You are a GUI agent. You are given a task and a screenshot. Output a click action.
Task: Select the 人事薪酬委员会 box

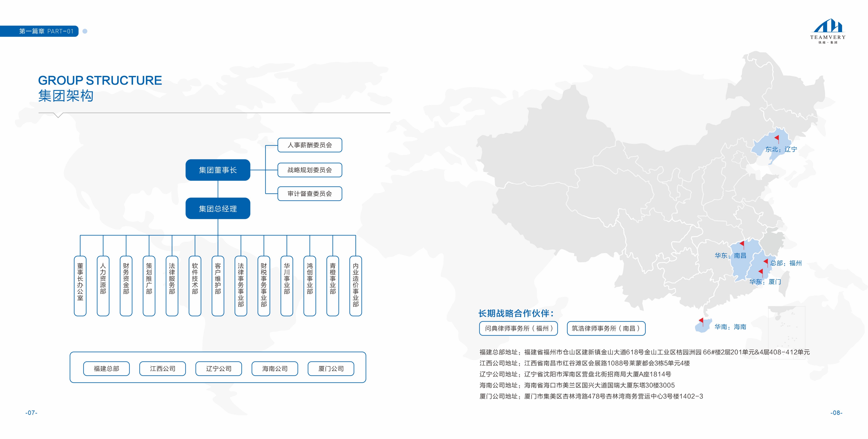[310, 145]
